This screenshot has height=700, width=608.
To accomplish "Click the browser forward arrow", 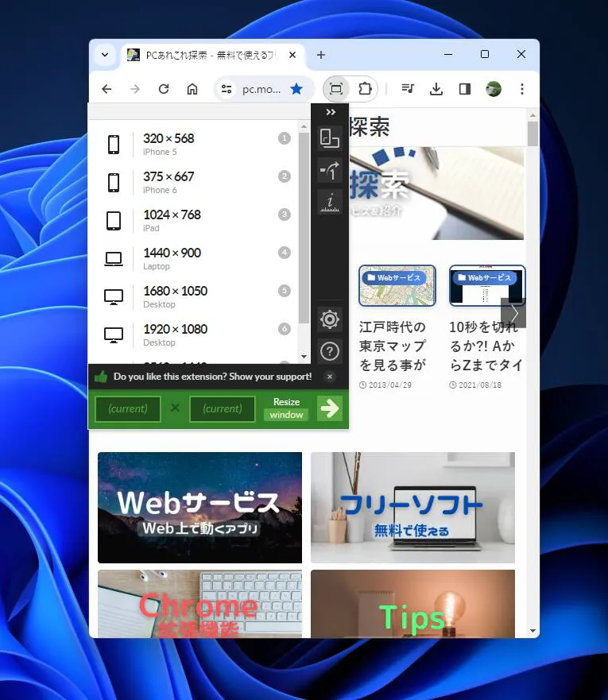I will (x=135, y=89).
